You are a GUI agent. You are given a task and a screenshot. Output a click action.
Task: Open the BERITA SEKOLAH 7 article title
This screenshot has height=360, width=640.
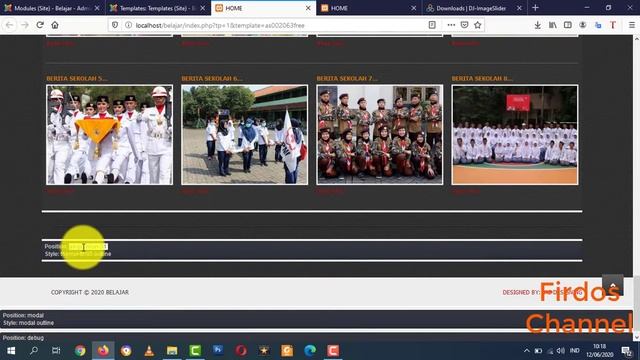[x=347, y=78]
